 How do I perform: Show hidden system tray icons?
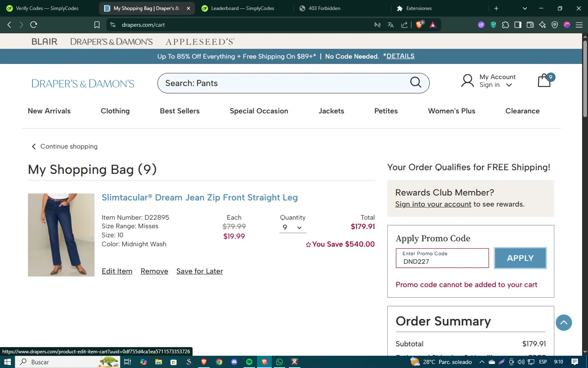click(482, 362)
